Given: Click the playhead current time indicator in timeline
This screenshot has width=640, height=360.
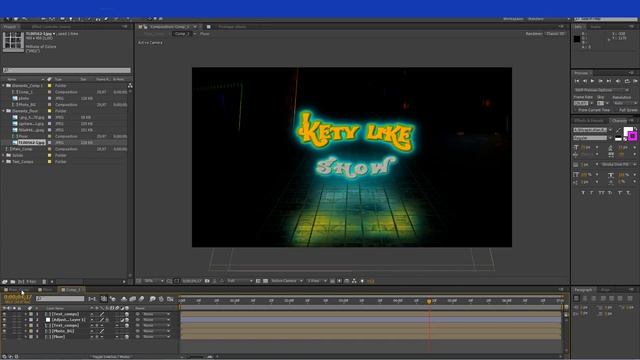Looking at the screenshot, I should 429,301.
